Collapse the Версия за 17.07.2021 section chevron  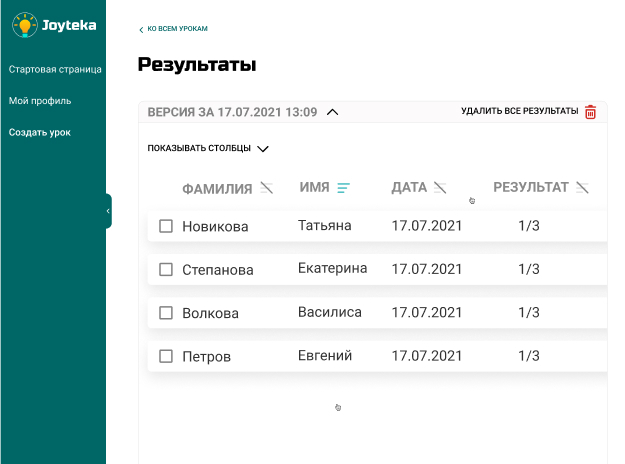point(332,112)
